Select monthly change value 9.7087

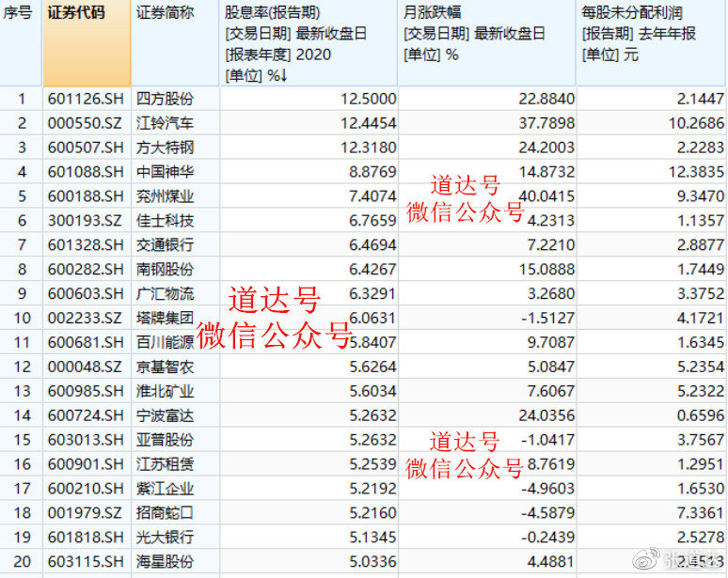pos(551,342)
